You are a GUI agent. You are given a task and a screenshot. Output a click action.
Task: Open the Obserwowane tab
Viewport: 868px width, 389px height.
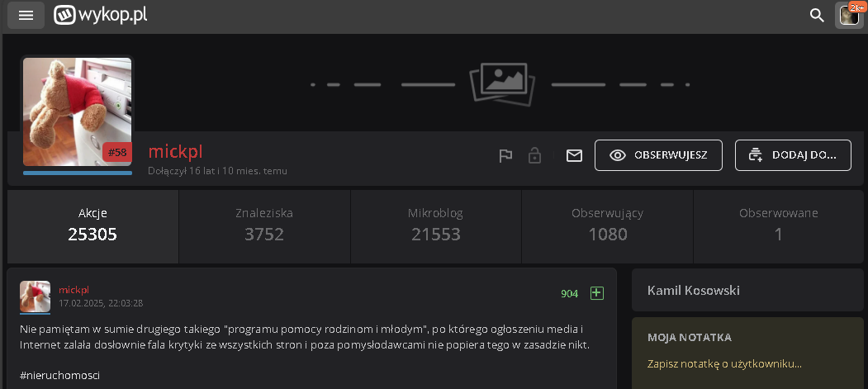tap(778, 225)
